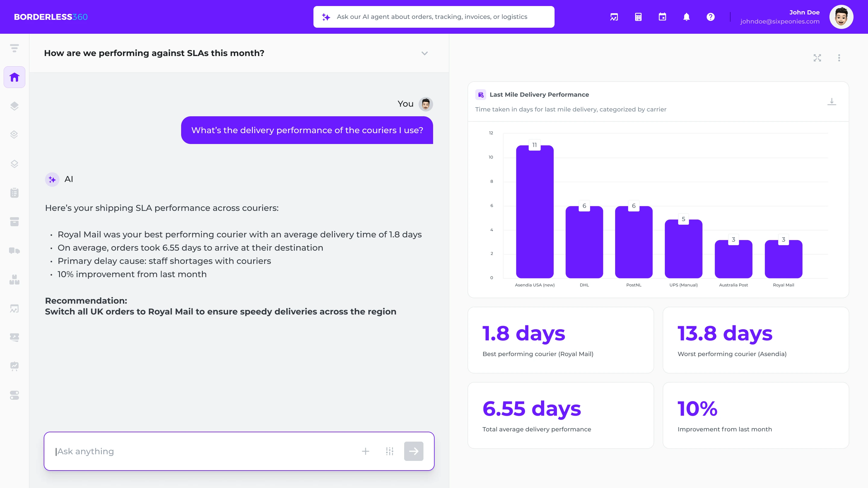Open the presentation graph sidebar icon
Image resolution: width=868 pixels, height=488 pixels.
[x=14, y=366]
